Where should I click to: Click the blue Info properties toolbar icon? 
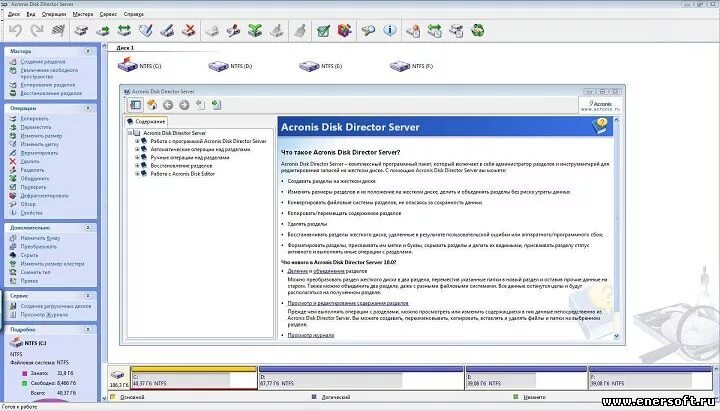coord(390,30)
